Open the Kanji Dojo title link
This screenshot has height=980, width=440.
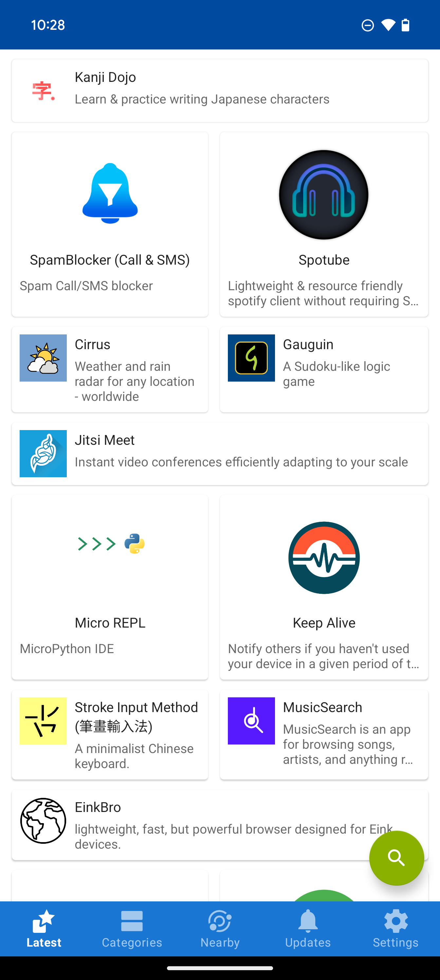pos(105,77)
